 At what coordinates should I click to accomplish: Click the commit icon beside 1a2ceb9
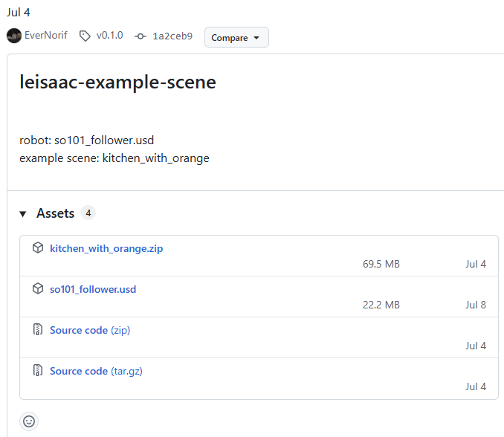coord(140,36)
